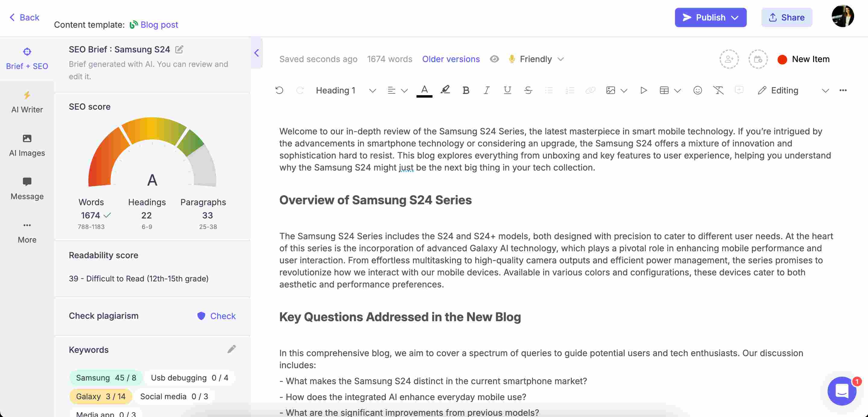This screenshot has width=868, height=417.
Task: Insert a bulleted list
Action: [549, 90]
